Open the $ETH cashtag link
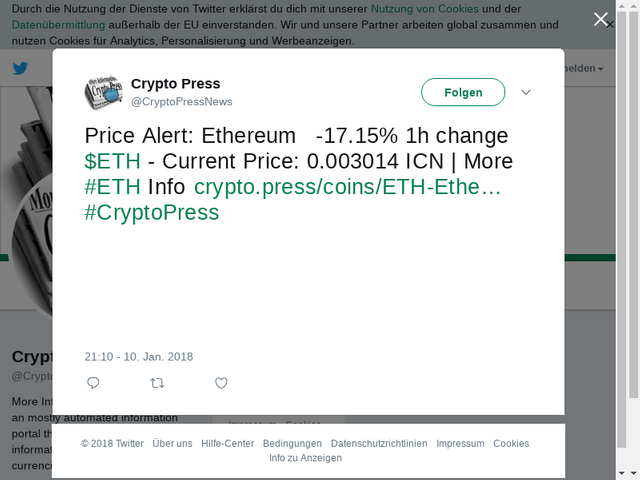Image resolution: width=640 pixels, height=480 pixels. (x=112, y=161)
